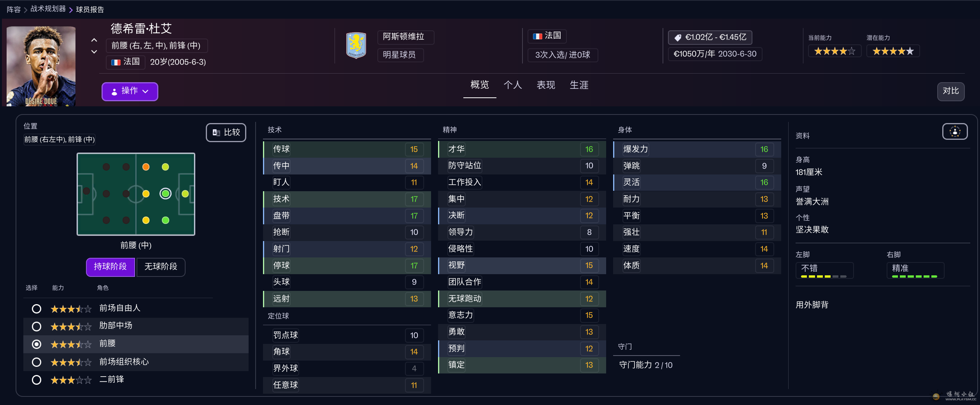Click the customize profile panel icon
The image size is (980, 405).
[x=954, y=132]
